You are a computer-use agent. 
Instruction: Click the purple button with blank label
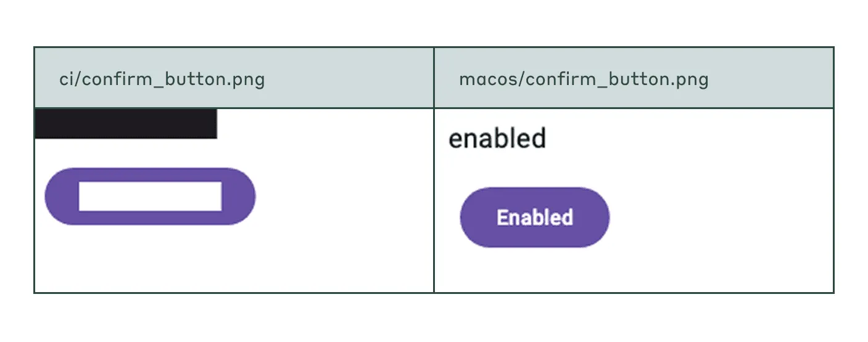(x=150, y=197)
